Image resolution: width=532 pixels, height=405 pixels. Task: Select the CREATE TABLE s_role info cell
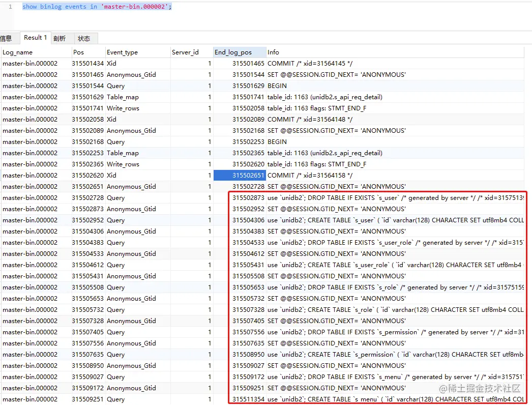395,310
